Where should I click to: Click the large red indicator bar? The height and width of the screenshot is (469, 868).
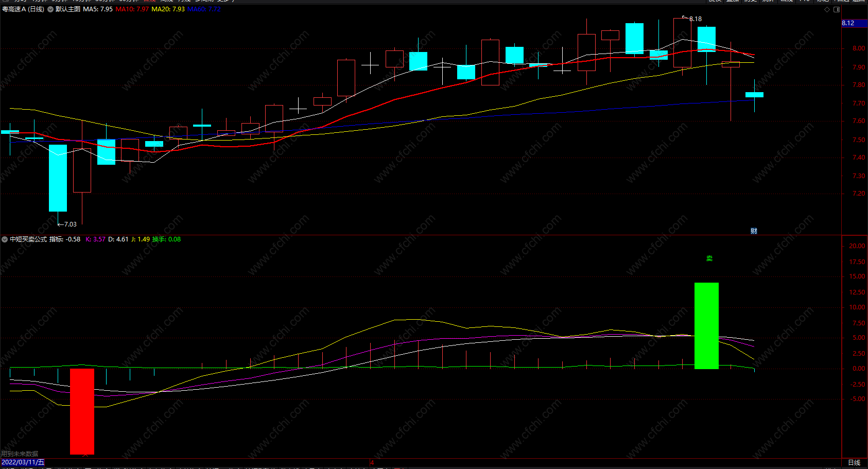tap(82, 411)
